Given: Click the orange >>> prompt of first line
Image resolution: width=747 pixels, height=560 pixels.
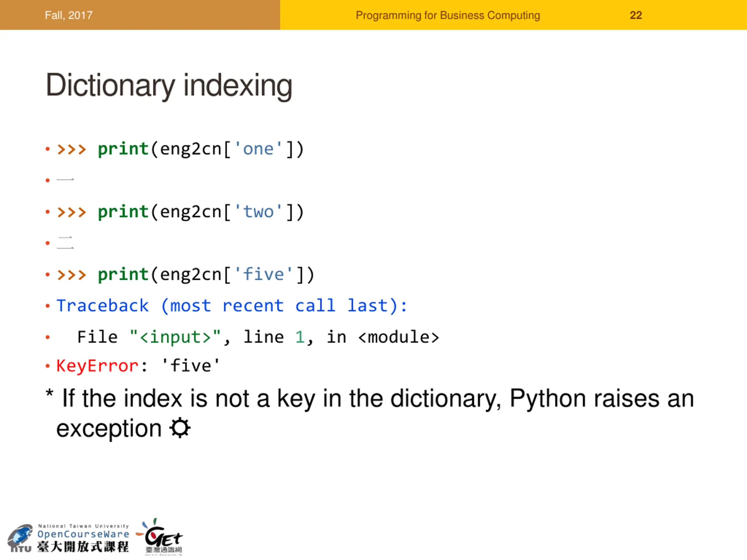Looking at the screenshot, I should coord(71,149).
